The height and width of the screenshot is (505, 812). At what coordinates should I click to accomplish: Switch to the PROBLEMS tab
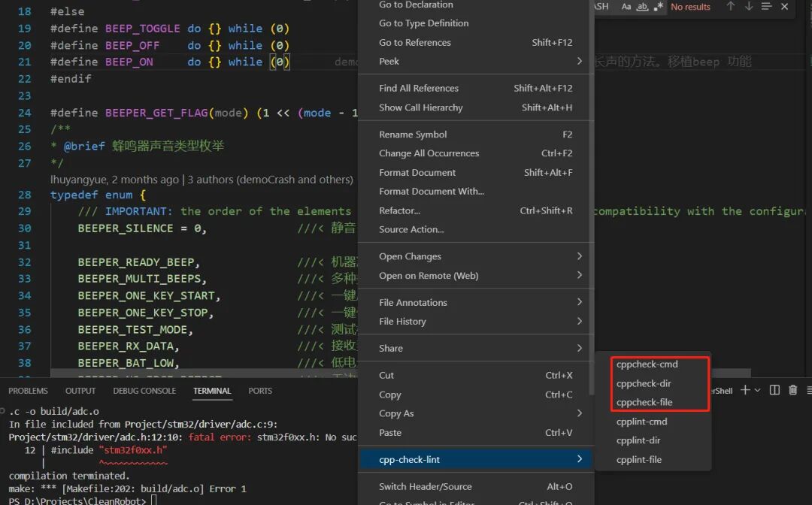(x=28, y=390)
